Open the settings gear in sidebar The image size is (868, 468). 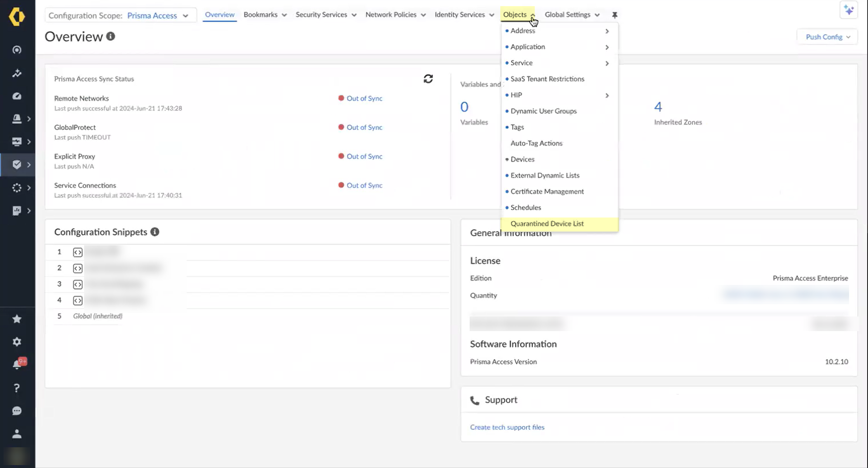pyautogui.click(x=17, y=342)
